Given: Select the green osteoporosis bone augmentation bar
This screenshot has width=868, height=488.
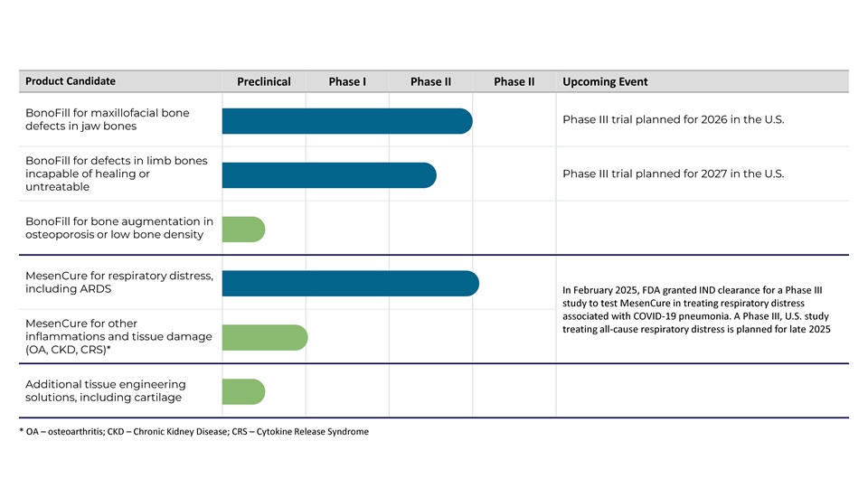Looking at the screenshot, I should click(243, 229).
